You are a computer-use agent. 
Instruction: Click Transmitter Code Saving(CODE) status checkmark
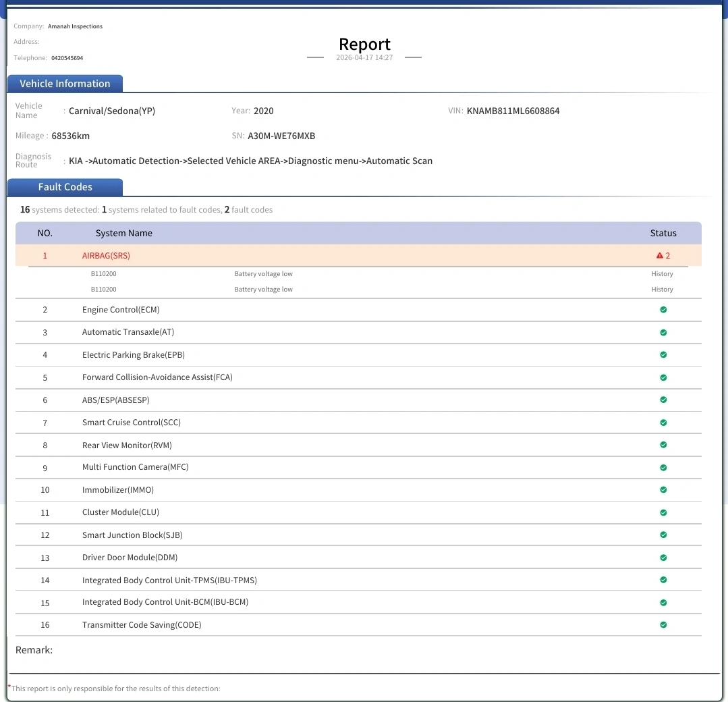(663, 625)
